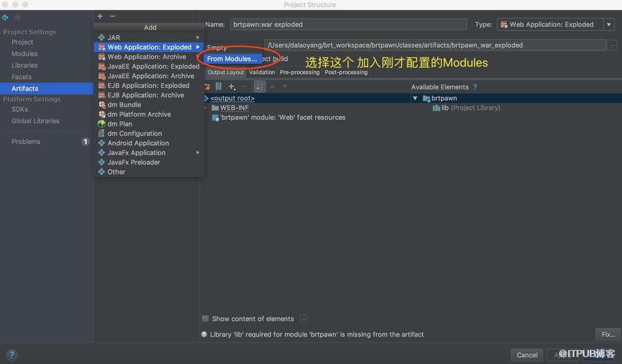This screenshot has height=364, width=622.
Task: Click the move down arrow icon
Action: [285, 87]
